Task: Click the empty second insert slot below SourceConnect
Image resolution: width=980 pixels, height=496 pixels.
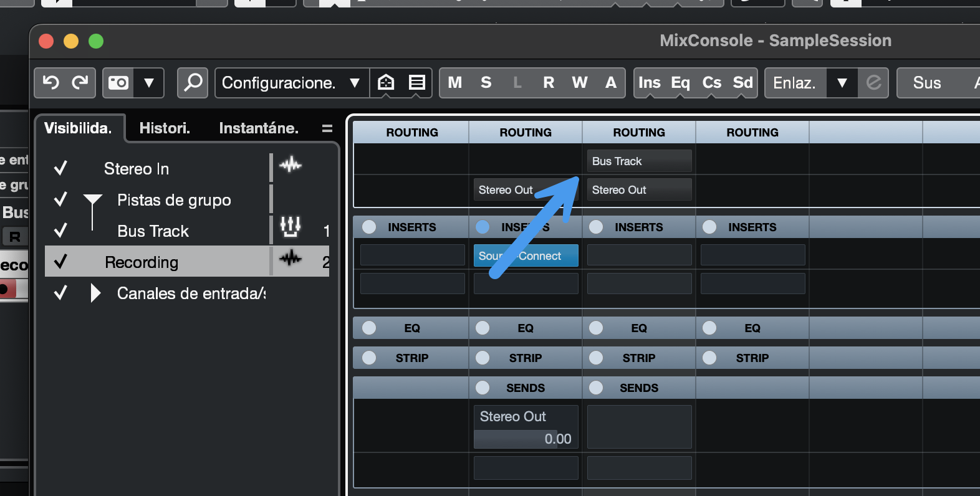Action: pyautogui.click(x=526, y=284)
